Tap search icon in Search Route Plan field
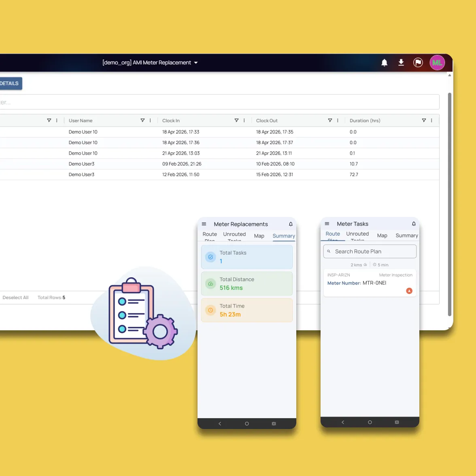The image size is (476, 476). 329,251
